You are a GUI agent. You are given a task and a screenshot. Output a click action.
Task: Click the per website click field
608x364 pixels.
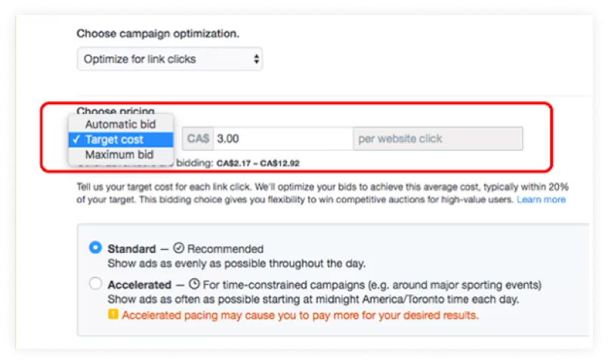[x=437, y=139]
